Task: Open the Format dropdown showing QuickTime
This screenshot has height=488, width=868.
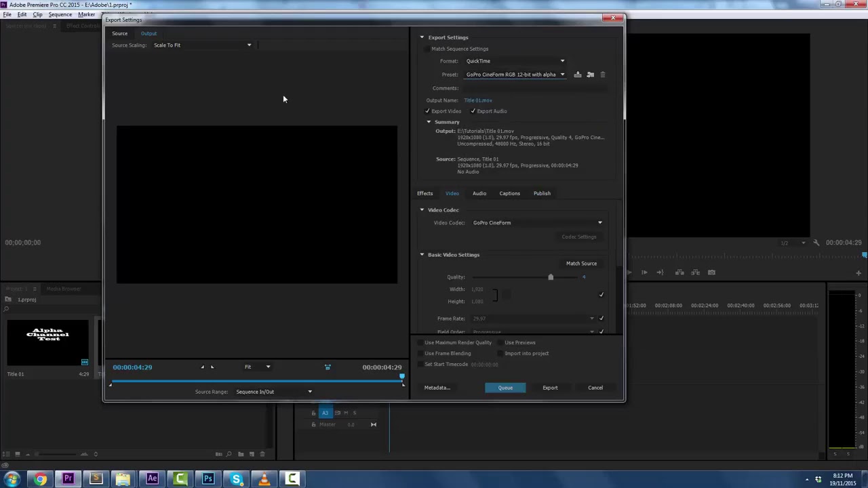Action: 515,61
